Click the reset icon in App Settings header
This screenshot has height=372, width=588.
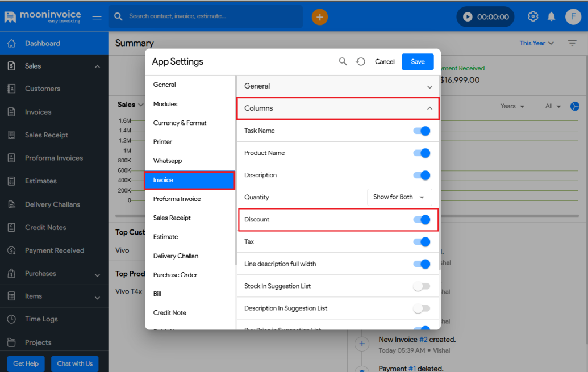[x=361, y=61]
